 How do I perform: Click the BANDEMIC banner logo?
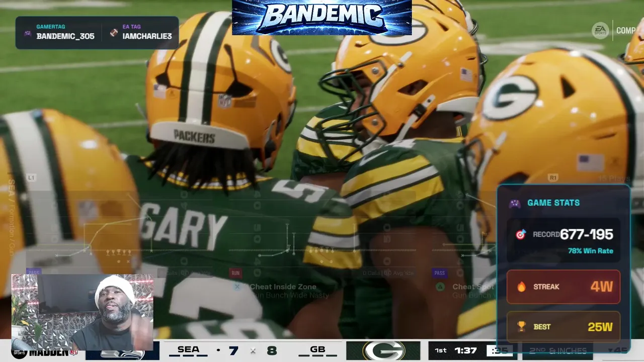pyautogui.click(x=322, y=18)
